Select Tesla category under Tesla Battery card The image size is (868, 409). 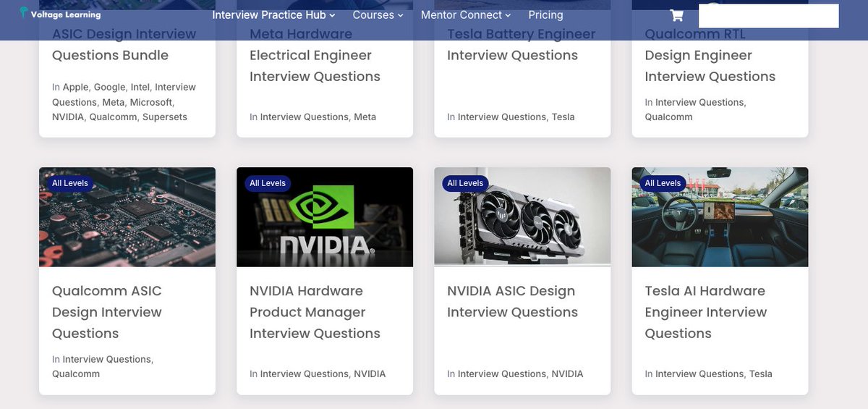point(563,117)
